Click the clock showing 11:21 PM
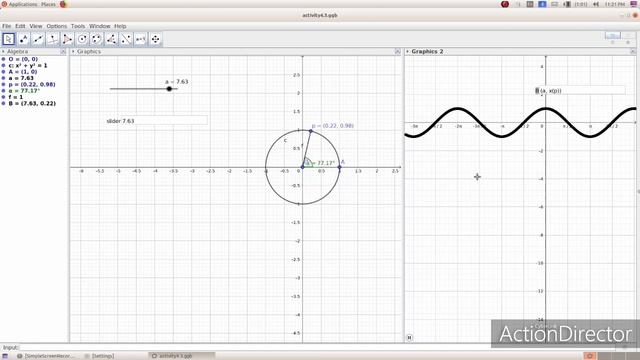 click(x=615, y=4)
